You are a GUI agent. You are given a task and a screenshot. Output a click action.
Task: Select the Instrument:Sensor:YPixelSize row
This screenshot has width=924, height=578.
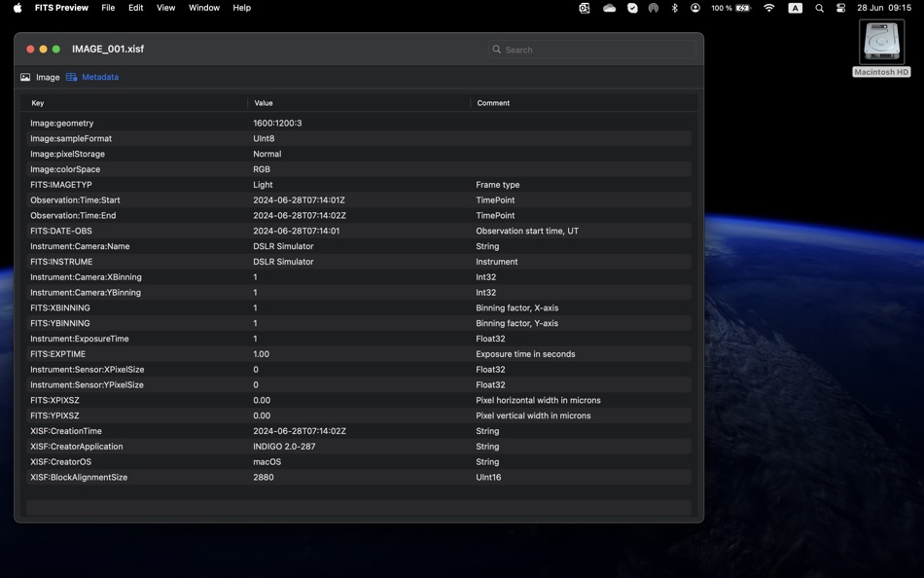[x=359, y=384]
